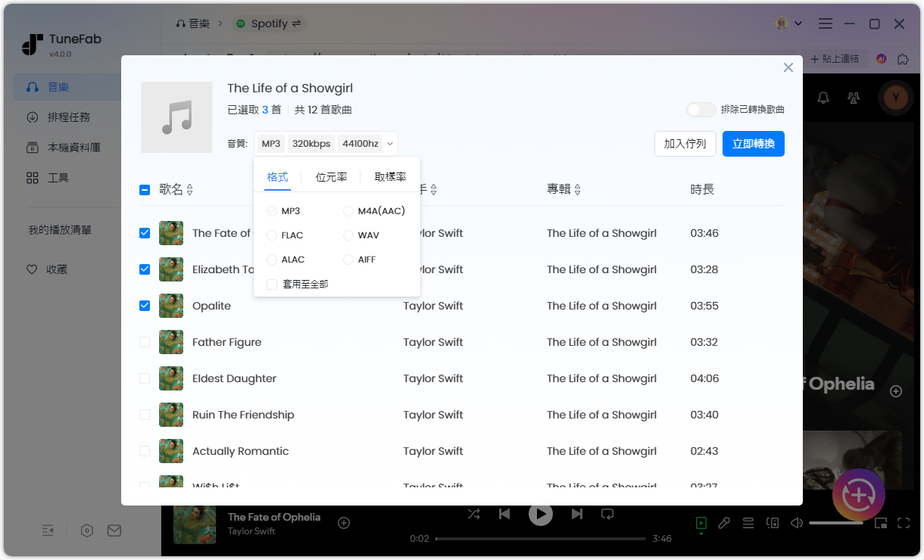Select the FLAC format radio button
Viewport: 924px width, 560px height.
click(x=271, y=235)
